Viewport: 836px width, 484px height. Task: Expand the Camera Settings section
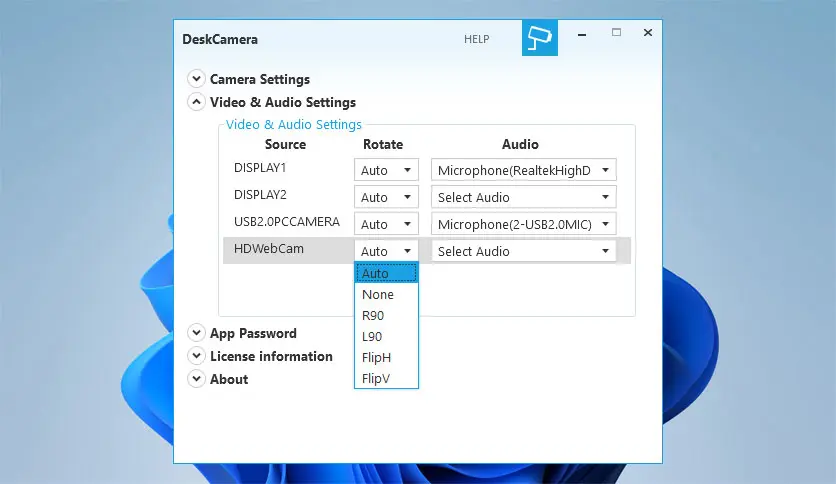point(196,79)
